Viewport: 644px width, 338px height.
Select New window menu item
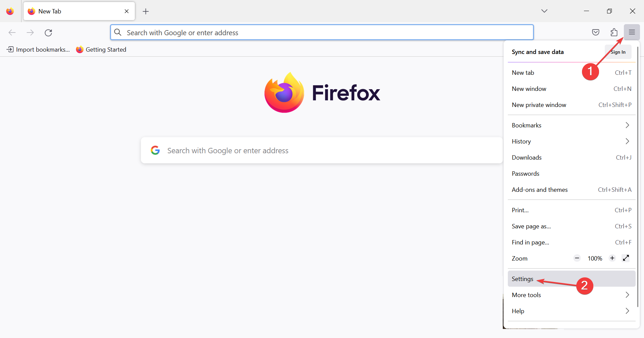pyautogui.click(x=572, y=89)
